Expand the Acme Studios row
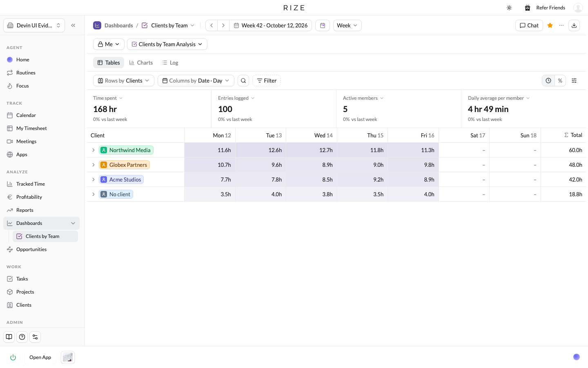 (x=94, y=180)
